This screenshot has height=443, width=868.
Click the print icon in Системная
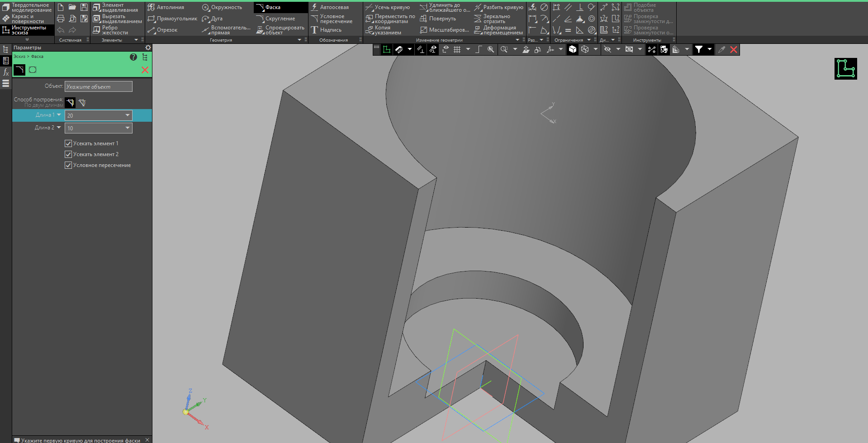pyautogui.click(x=61, y=19)
